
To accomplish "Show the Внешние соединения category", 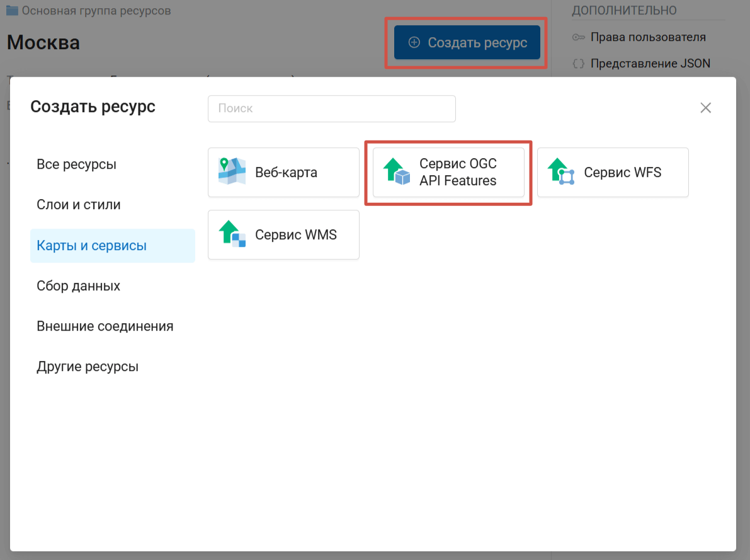I will pyautogui.click(x=105, y=326).
